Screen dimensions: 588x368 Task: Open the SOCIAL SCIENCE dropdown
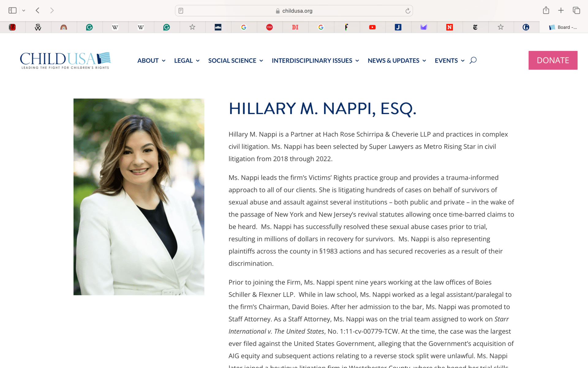coord(235,60)
